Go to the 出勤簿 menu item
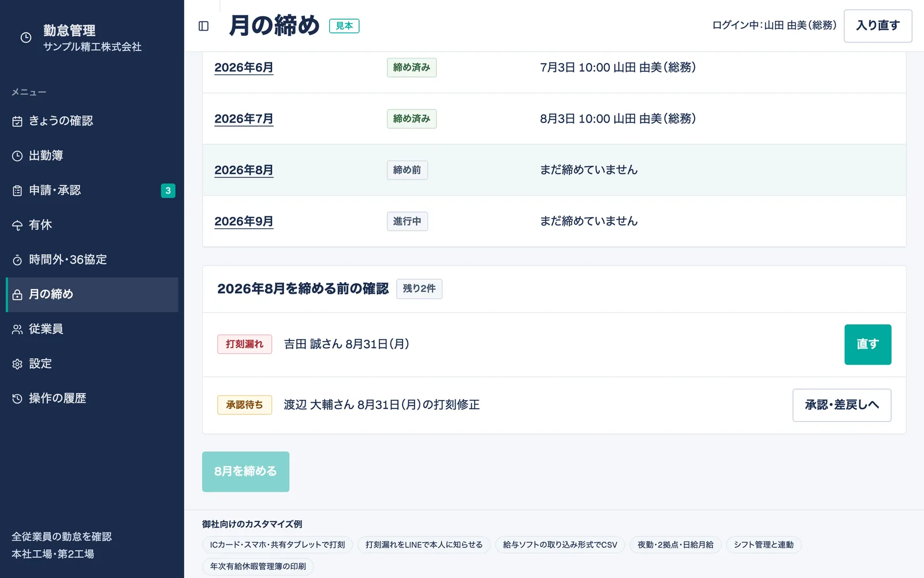The width and height of the screenshot is (924, 578). tap(92, 156)
